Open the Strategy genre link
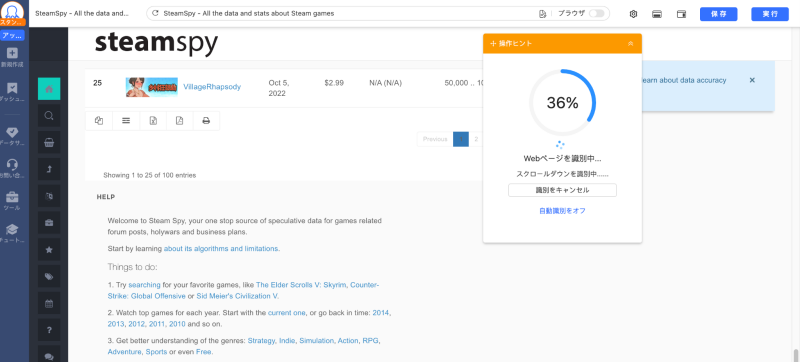 coord(261,341)
